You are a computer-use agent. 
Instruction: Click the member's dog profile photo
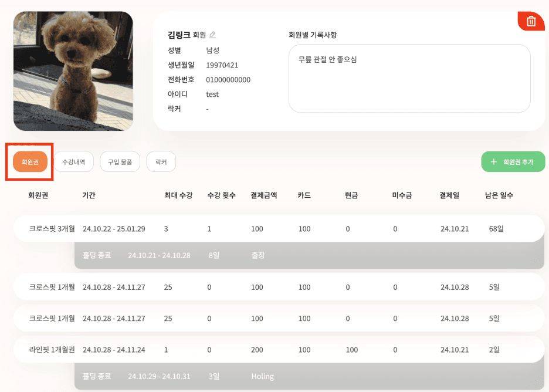tap(73, 71)
